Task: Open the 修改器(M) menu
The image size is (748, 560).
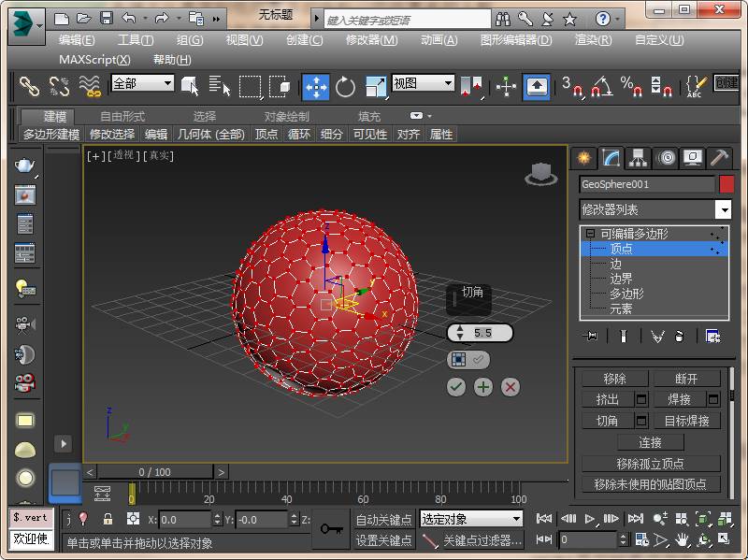Action: (x=371, y=40)
